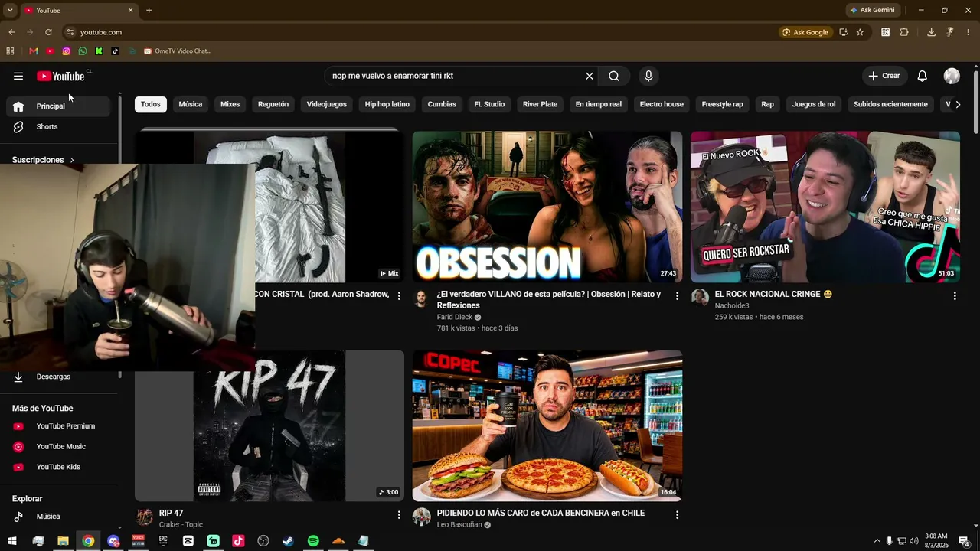Open the YouTube account avatar menu
This screenshot has width=980, height=551.
(x=952, y=76)
